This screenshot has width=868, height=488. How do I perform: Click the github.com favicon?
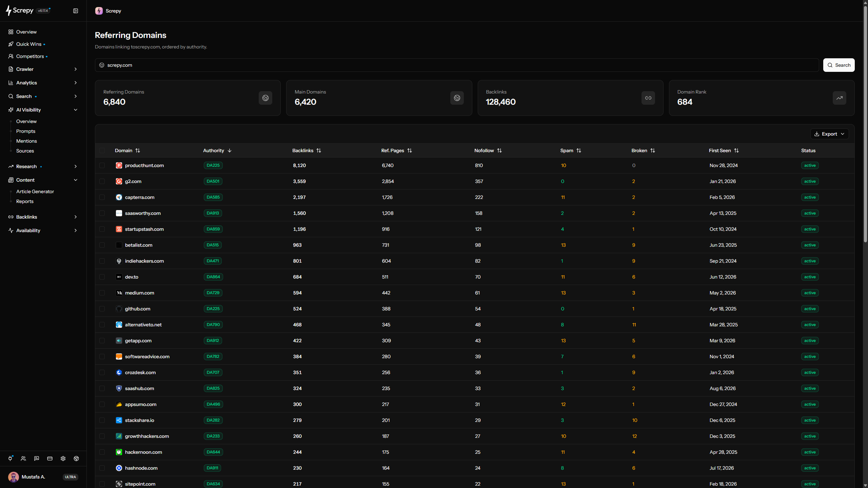[119, 309]
